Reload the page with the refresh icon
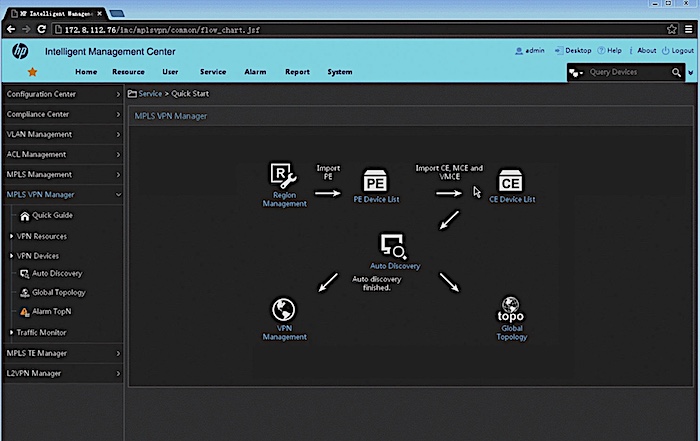 42,29
